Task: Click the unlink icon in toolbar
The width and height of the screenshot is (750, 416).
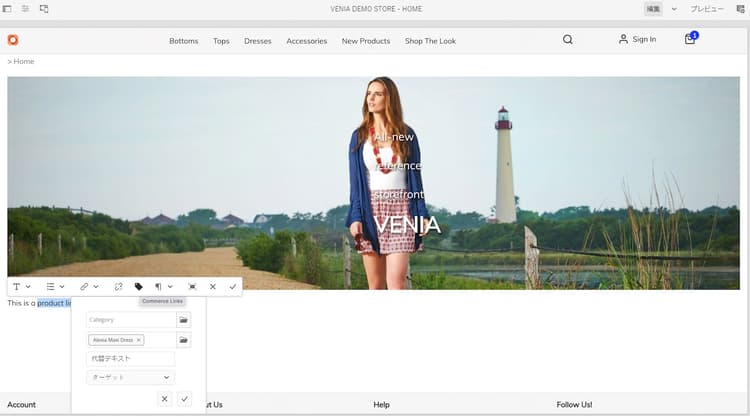Action: point(118,286)
